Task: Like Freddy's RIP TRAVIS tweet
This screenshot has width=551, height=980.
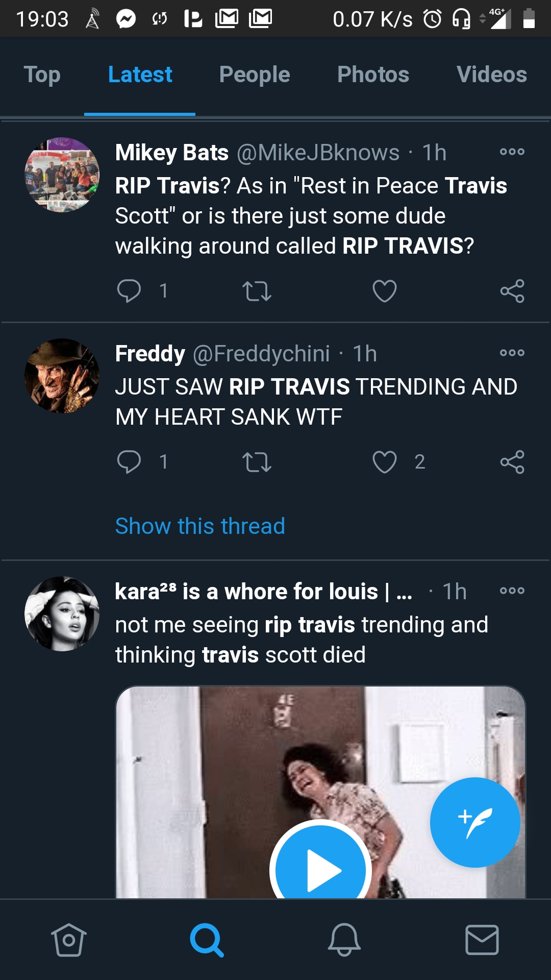Action: point(385,462)
